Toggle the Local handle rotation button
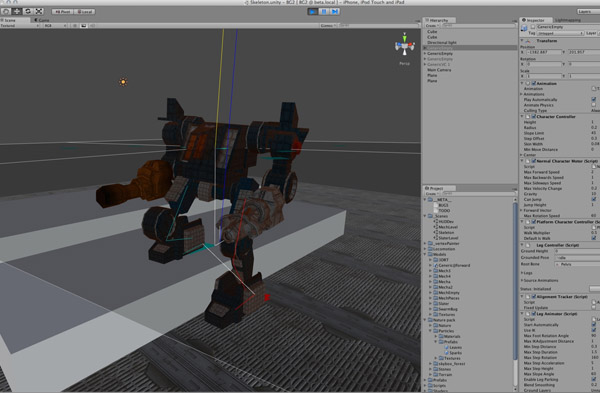 click(84, 11)
